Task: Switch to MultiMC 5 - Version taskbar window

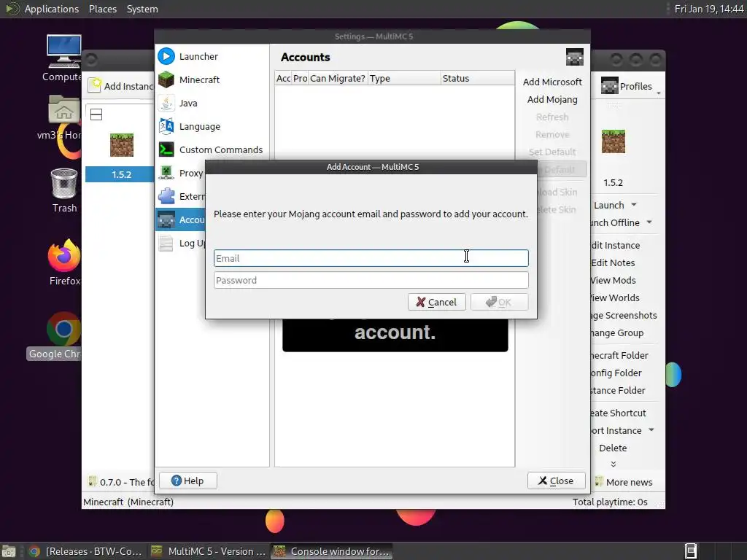Action: pos(209,551)
